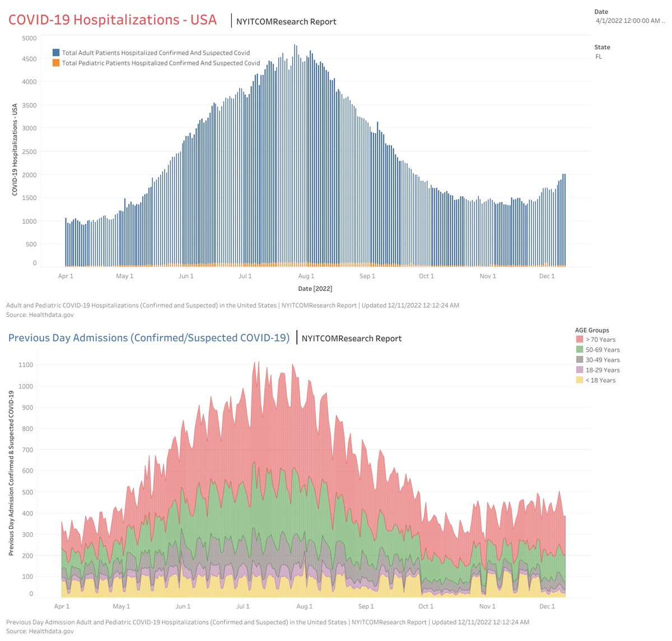Expand the Date [2022] axis options
Screen dimensions: 672x641
pos(316,288)
